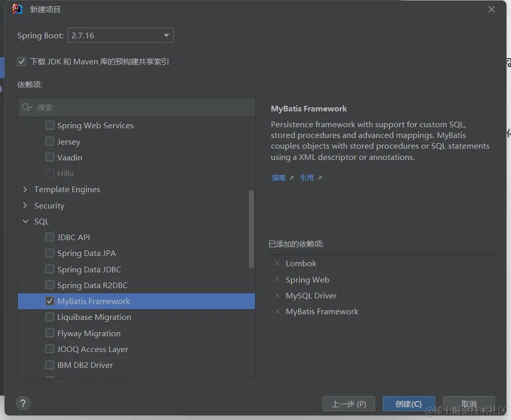The height and width of the screenshot is (420, 511).
Task: Click the Template Engines label
Action: [67, 190]
